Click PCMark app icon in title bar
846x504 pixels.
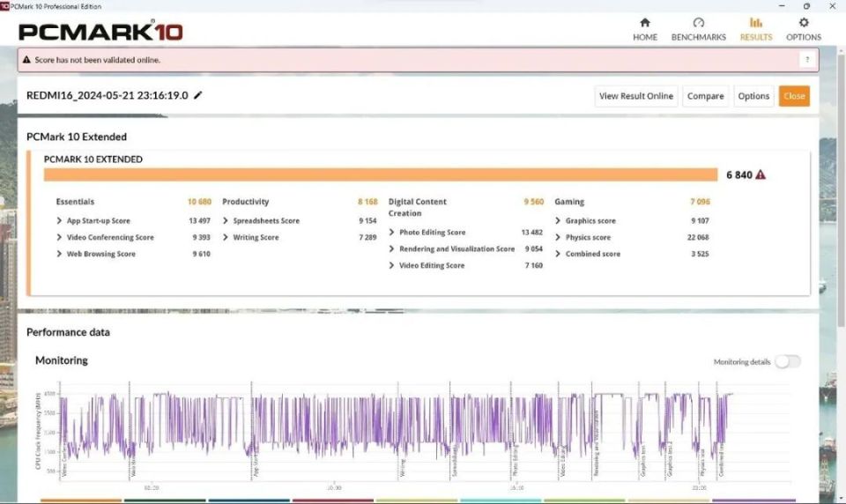(5, 6)
